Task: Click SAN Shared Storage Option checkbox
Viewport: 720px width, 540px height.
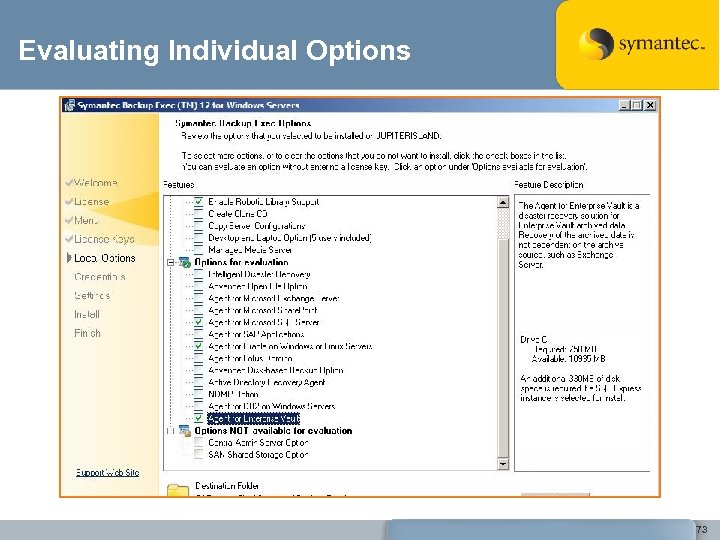Action: pos(198,455)
